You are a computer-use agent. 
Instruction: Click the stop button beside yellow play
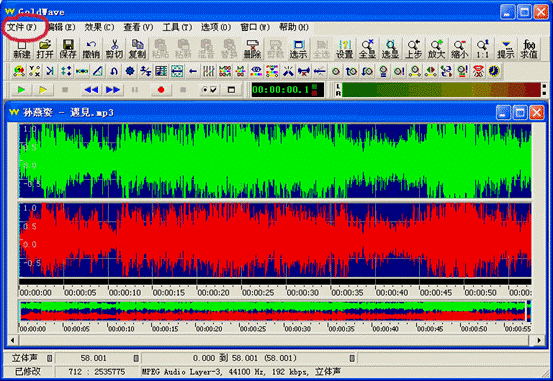pyautogui.click(x=65, y=90)
